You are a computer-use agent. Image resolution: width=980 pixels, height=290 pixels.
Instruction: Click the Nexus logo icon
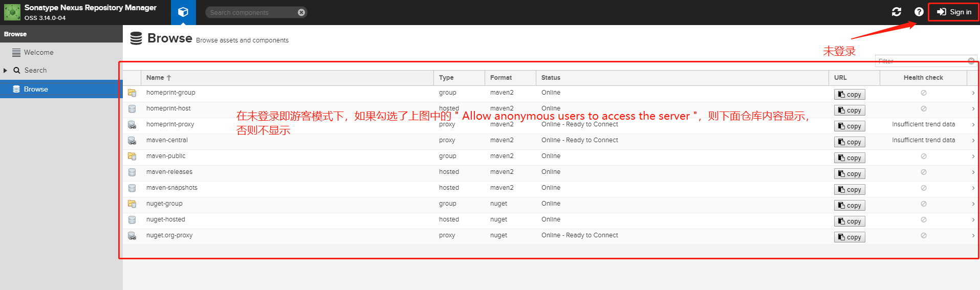pyautogui.click(x=12, y=12)
